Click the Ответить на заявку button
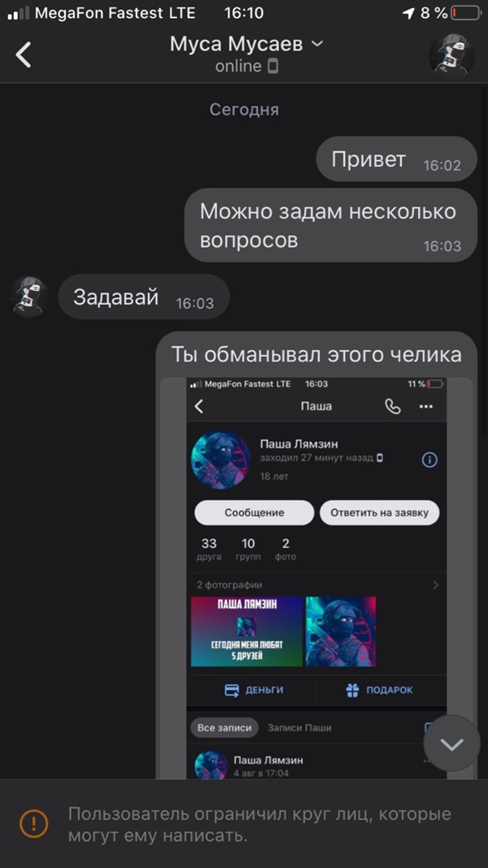Screen dimensions: 488x868 [379, 513]
